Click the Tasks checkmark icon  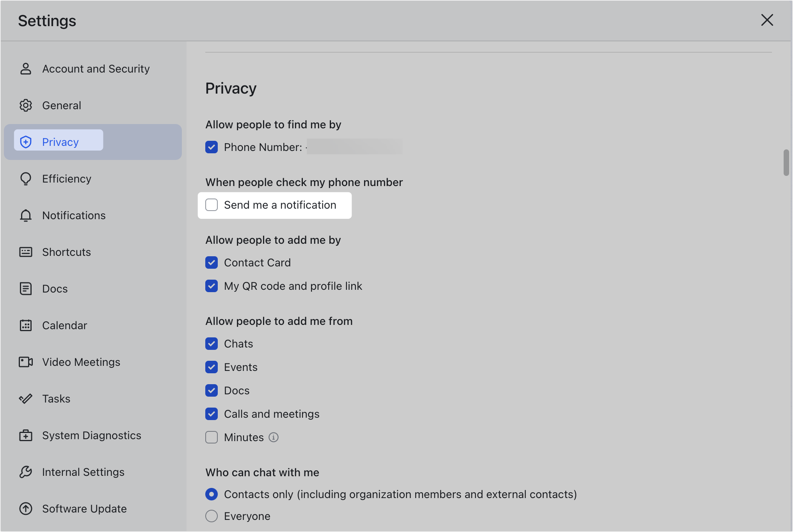tap(25, 399)
